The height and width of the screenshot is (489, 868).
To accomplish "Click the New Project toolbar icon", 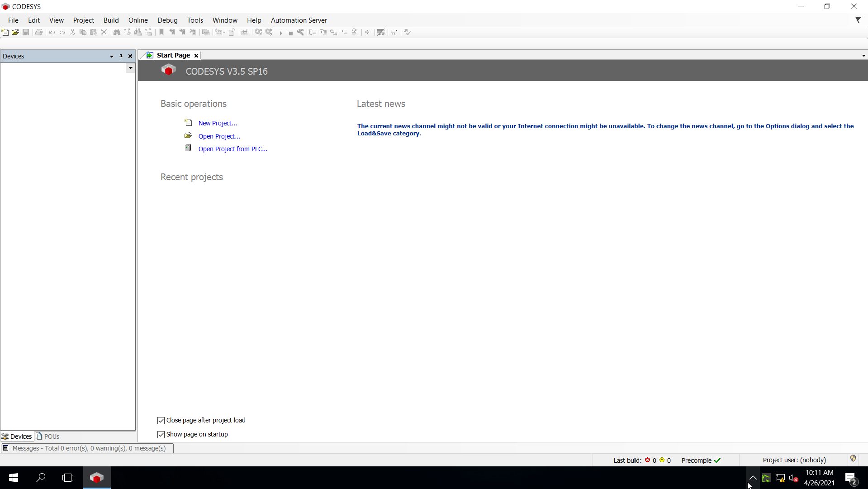I will pos(5,32).
